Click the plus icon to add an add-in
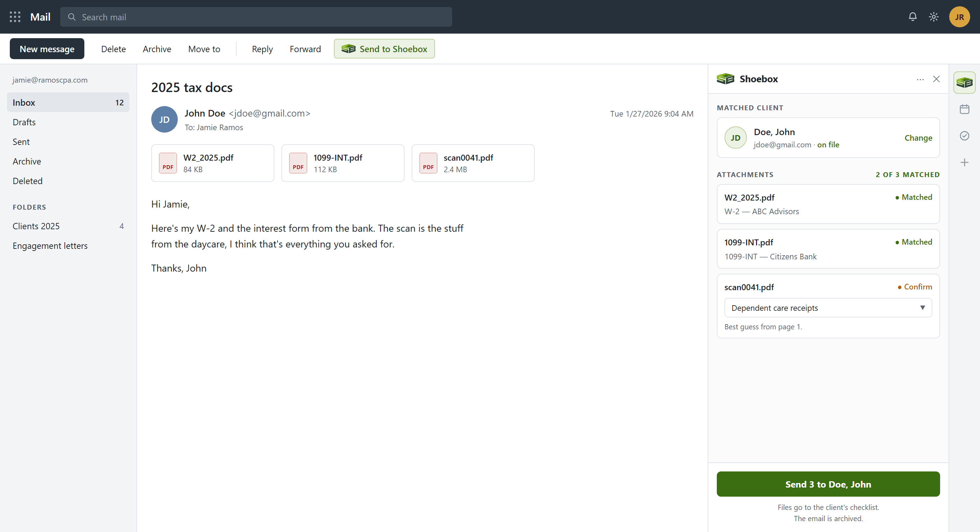The image size is (980, 532). [x=964, y=162]
